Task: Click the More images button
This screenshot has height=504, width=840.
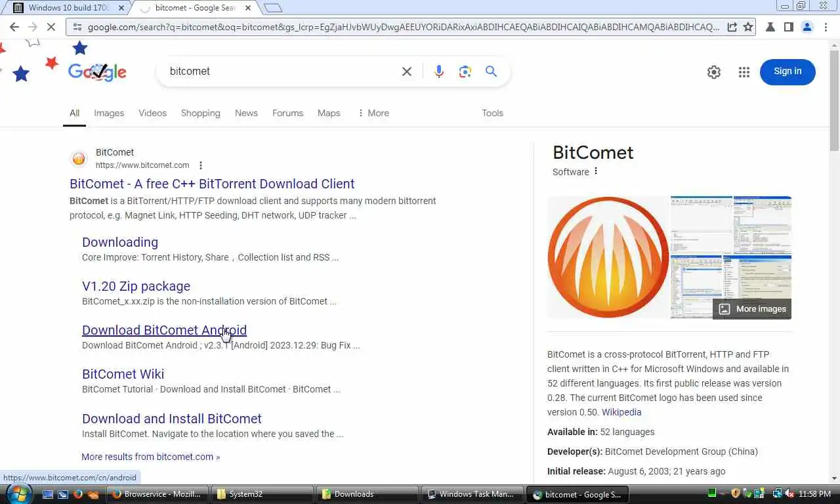Action: coord(752,309)
